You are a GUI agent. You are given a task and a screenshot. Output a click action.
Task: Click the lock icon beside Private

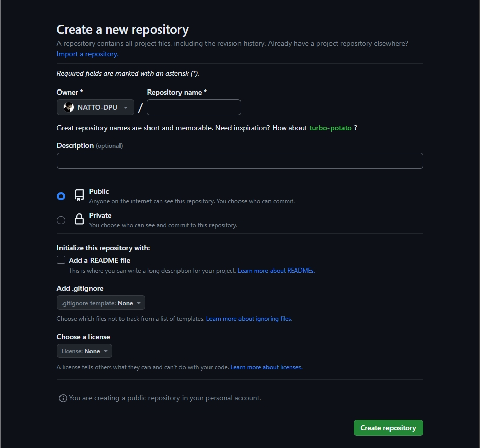click(79, 219)
